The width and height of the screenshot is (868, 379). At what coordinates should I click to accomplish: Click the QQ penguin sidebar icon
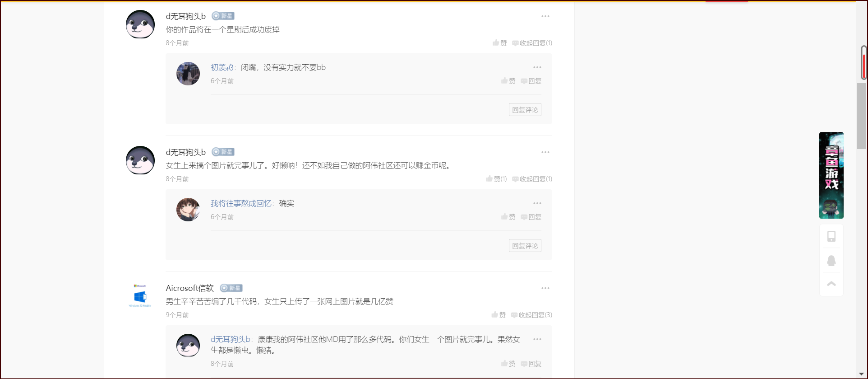(x=831, y=261)
